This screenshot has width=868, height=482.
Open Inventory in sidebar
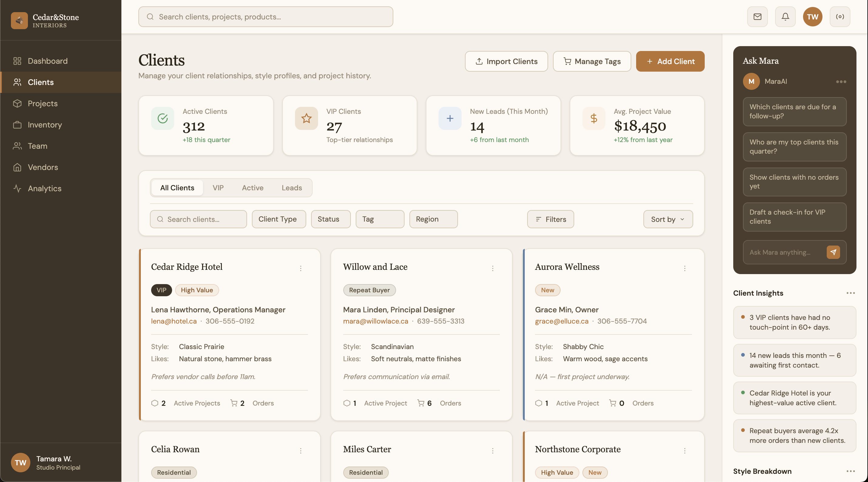click(x=61, y=125)
